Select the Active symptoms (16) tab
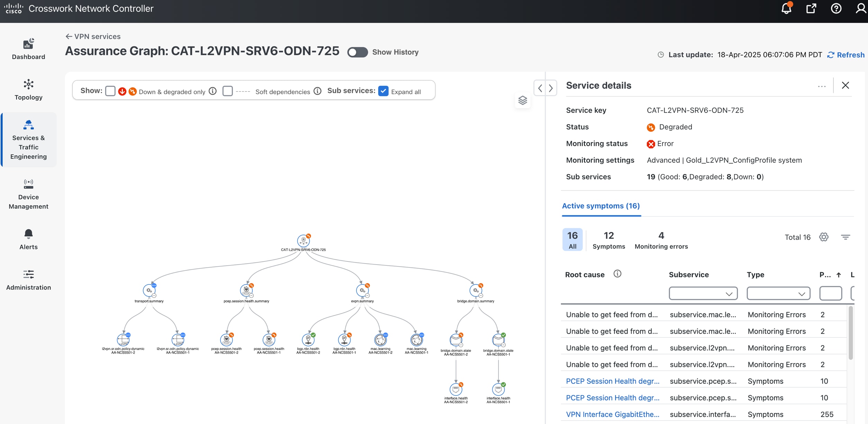The image size is (868, 424). tap(601, 206)
